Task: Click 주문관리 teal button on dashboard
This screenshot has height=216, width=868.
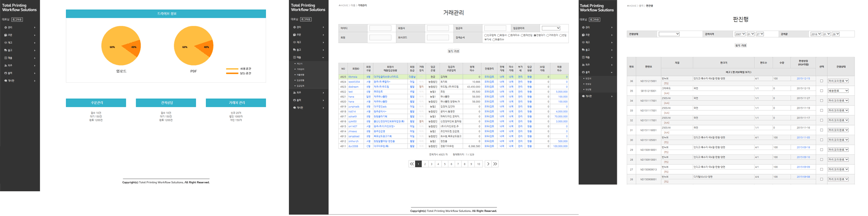Action: pos(96,103)
